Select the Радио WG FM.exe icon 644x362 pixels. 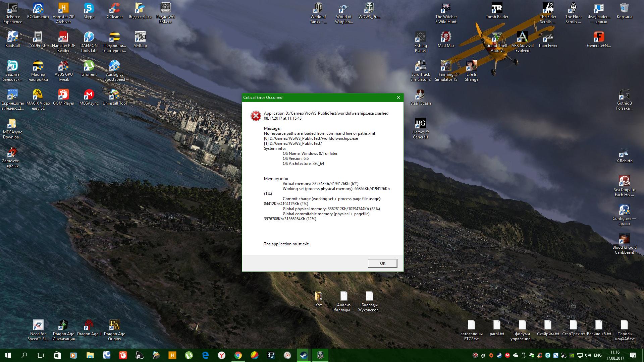(x=166, y=13)
